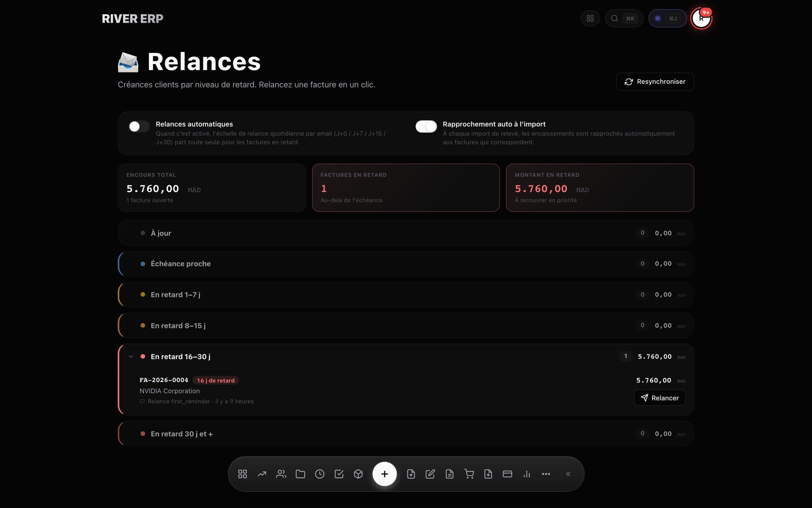This screenshot has height=508, width=812.
Task: Click the white plus create button in the dock
Action: [x=385, y=474]
